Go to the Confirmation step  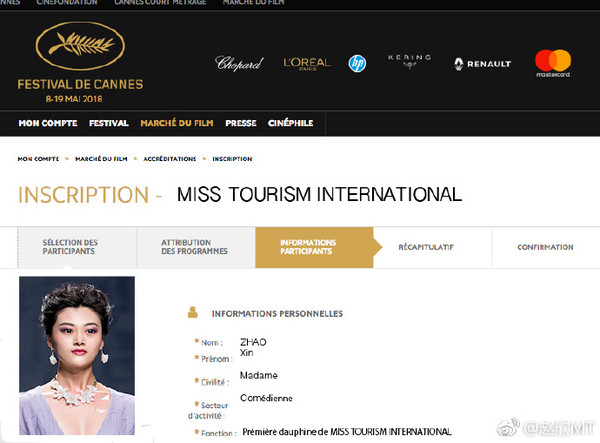coord(545,247)
